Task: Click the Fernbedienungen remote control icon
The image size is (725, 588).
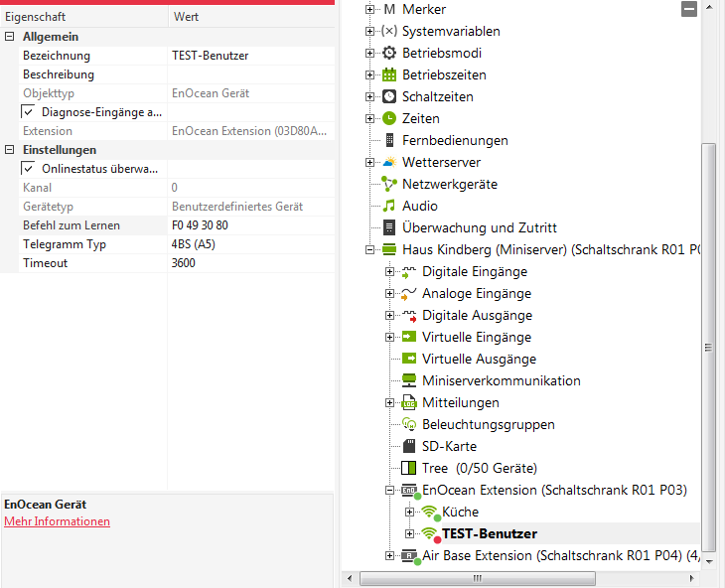Action: coord(389,140)
